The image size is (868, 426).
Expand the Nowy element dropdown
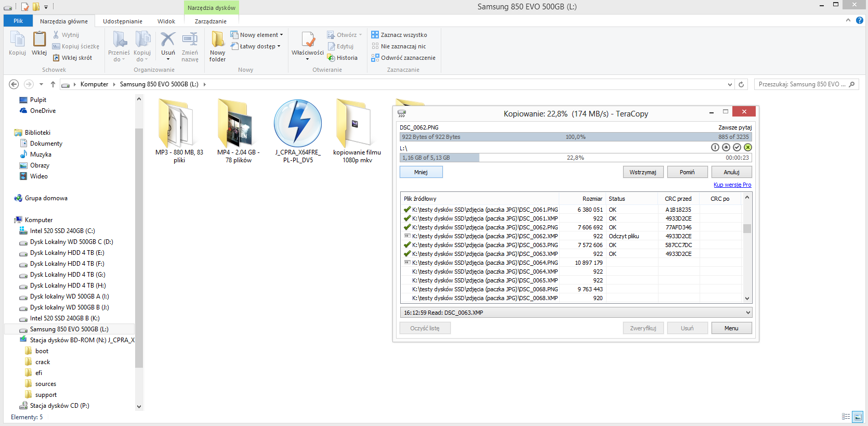pyautogui.click(x=282, y=35)
